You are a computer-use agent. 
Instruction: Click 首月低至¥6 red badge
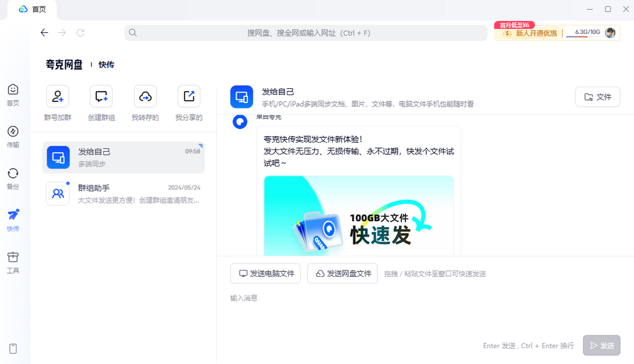coord(515,25)
